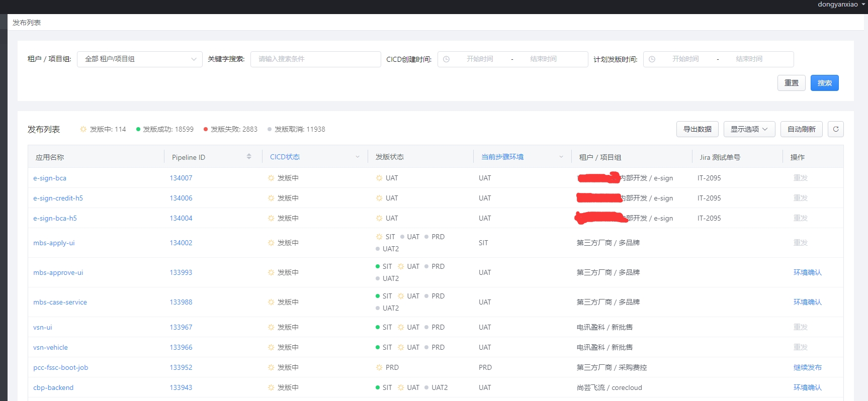Click the PRD spinner icon in pcc-fssc-boot-job row
The height and width of the screenshot is (401, 868).
[x=379, y=367]
